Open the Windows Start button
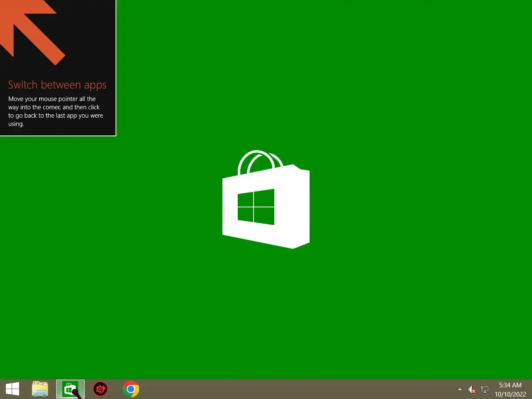 [x=12, y=389]
